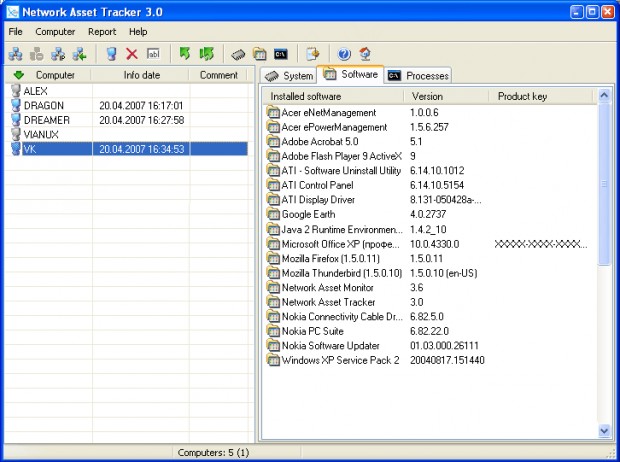620x462 pixels.
Task: Click the software list vertical scrollbar thumb
Action: (x=604, y=184)
